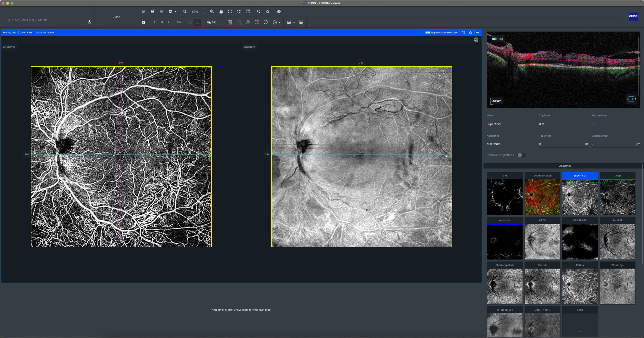
Task: Open the save-as dropdown arrow
Action: [175, 12]
